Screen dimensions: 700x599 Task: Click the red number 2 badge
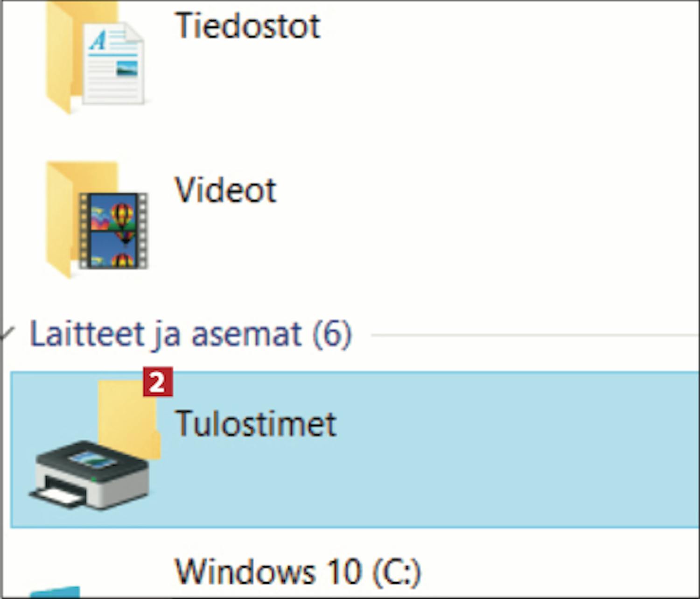(158, 382)
